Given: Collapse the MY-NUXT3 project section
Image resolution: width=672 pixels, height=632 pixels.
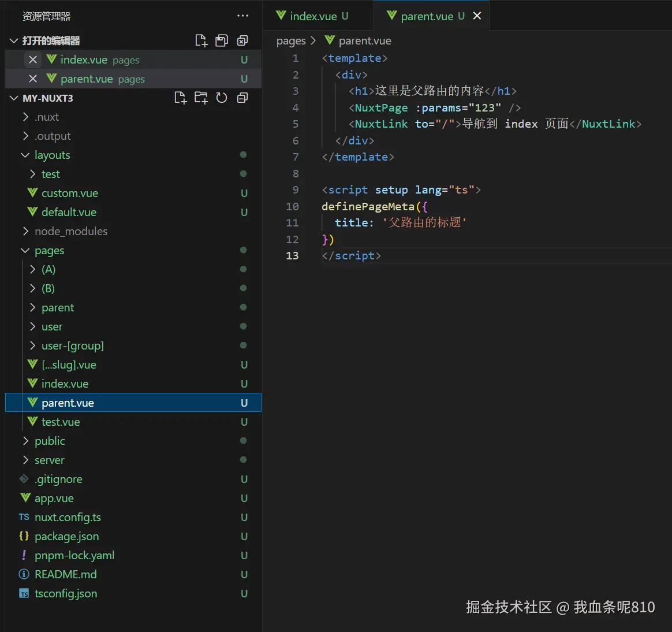Looking at the screenshot, I should [14, 98].
